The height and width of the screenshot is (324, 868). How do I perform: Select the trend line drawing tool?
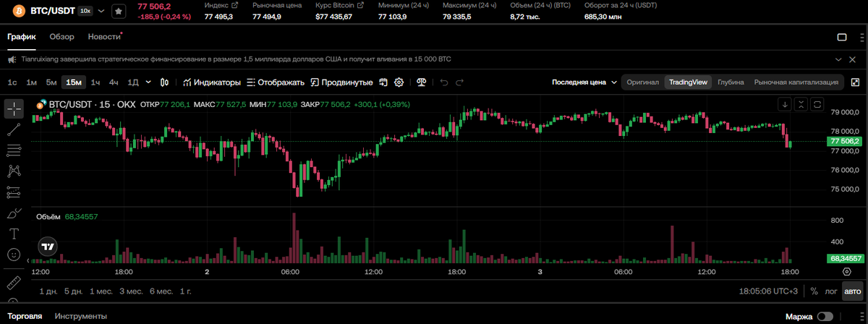(x=14, y=130)
